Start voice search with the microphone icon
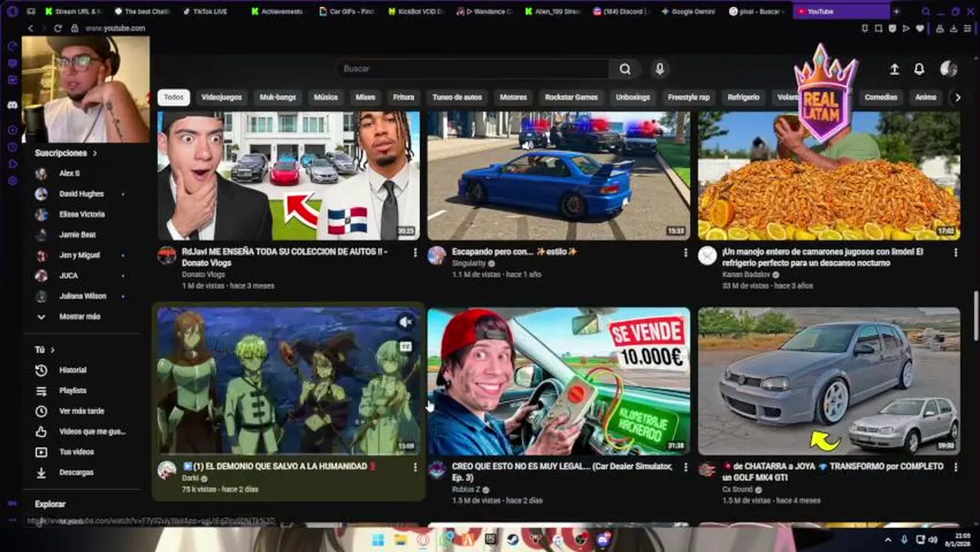Screen dimensions: 980x552 coord(659,69)
